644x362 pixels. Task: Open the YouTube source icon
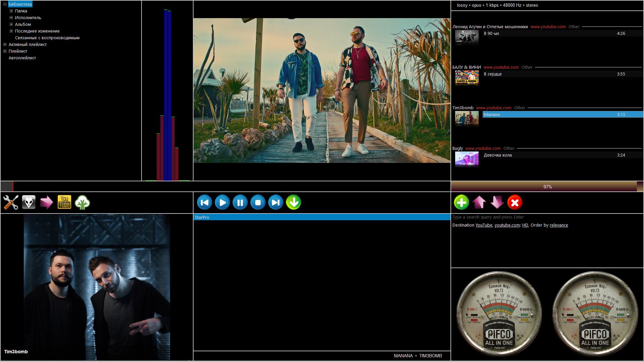click(64, 202)
